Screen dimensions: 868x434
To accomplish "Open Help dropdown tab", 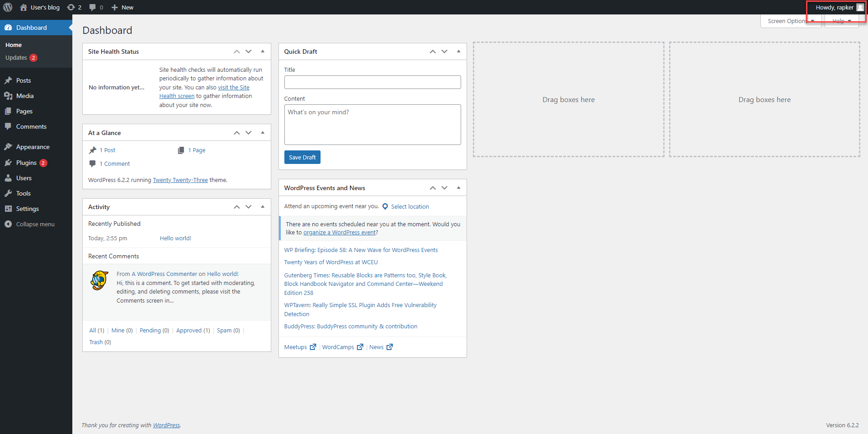I will (x=841, y=21).
